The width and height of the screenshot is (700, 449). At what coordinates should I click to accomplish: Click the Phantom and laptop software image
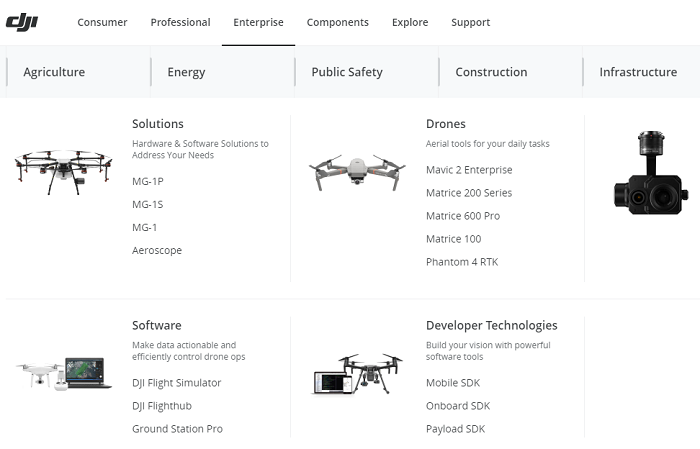coord(64,374)
